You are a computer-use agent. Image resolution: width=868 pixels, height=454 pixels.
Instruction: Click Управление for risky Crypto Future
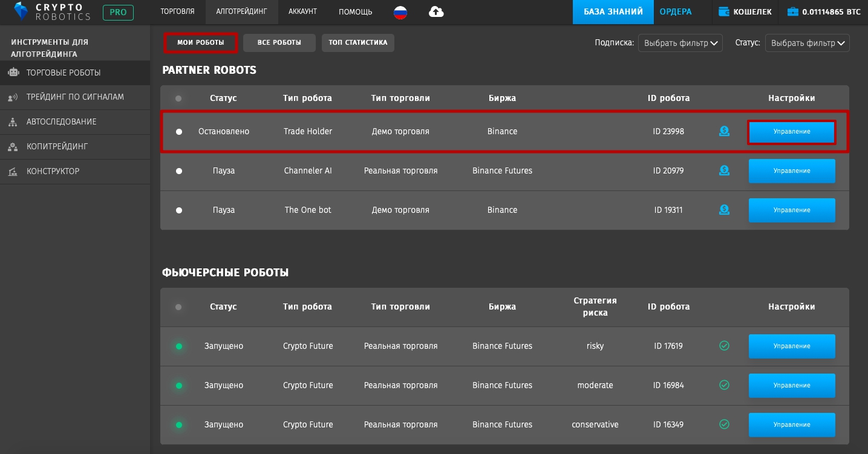pyautogui.click(x=792, y=346)
